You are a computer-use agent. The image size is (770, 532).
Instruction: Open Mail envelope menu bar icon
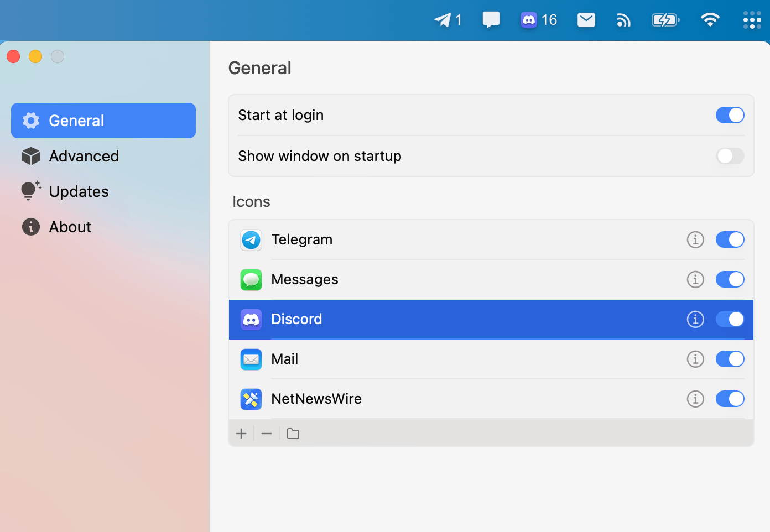(586, 20)
